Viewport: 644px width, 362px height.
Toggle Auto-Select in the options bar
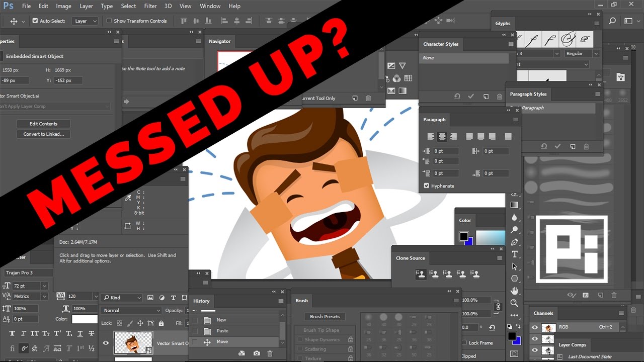click(x=35, y=21)
